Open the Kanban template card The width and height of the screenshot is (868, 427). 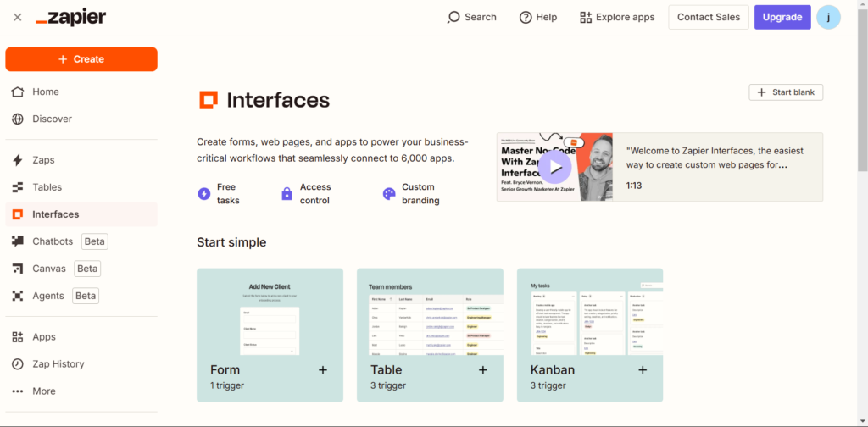coord(590,335)
